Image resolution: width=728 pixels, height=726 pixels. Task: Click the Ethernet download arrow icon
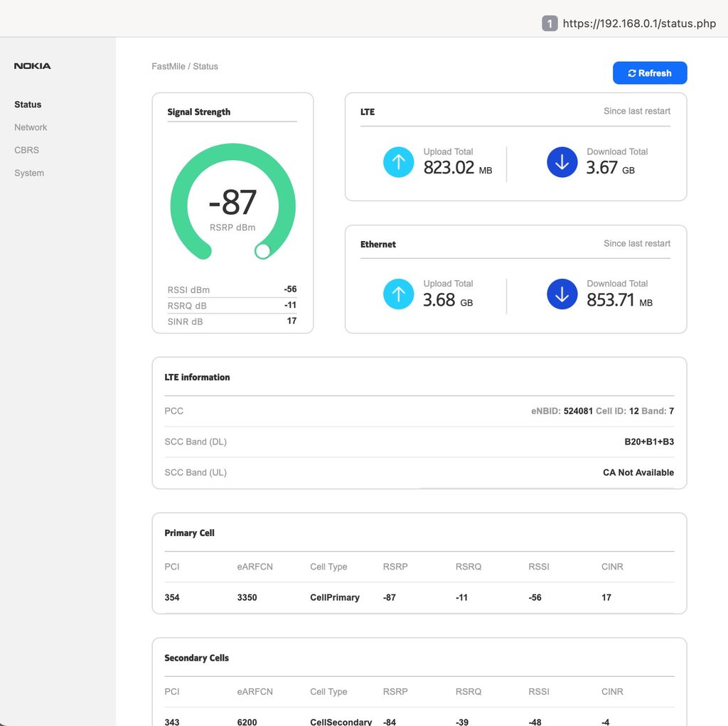(562, 294)
